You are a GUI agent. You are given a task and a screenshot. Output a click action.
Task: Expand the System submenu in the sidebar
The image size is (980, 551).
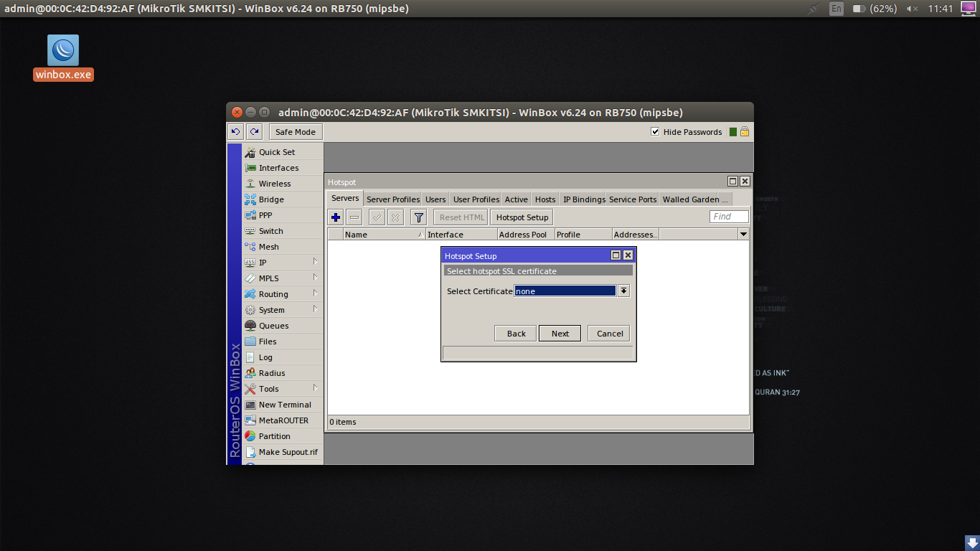[283, 310]
